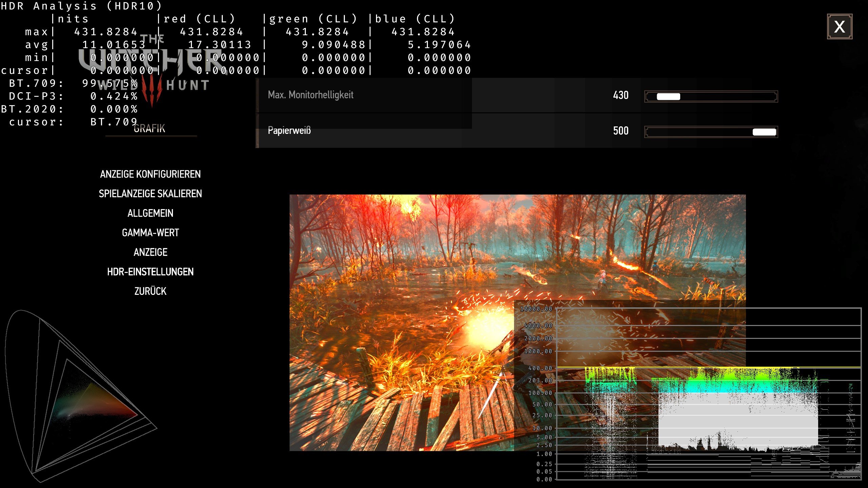868x488 pixels.
Task: Select the Max. Monitorhelligkeit setting row
Action: pos(517,95)
